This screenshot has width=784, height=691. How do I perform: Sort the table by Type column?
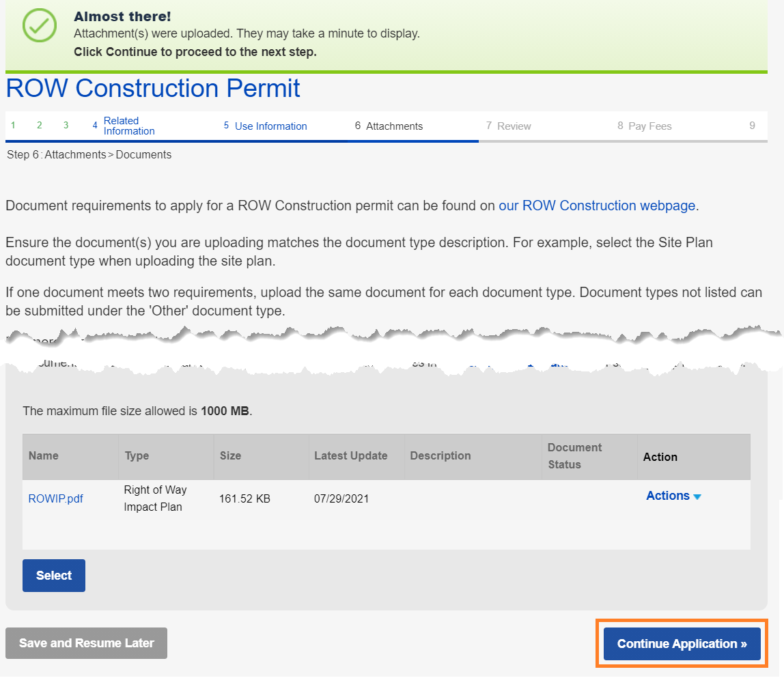[137, 456]
